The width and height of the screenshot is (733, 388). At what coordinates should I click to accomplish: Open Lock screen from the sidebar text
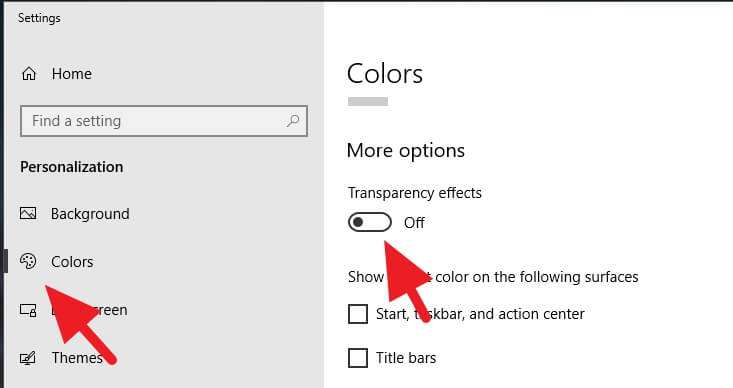(89, 310)
